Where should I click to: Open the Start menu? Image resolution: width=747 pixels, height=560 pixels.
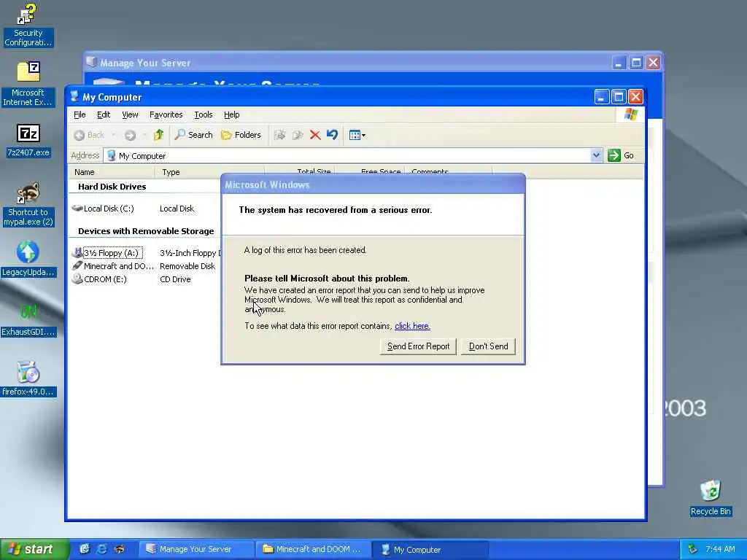(34, 549)
